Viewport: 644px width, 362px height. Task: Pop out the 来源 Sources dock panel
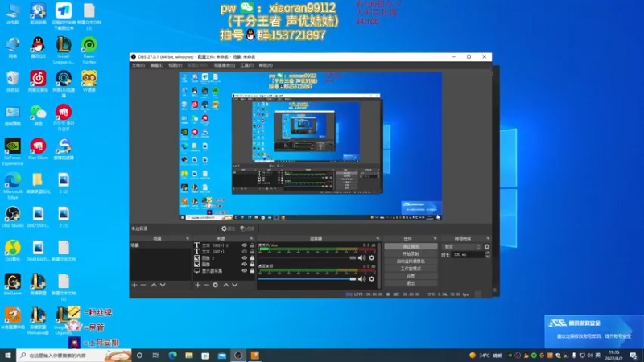coord(251,238)
